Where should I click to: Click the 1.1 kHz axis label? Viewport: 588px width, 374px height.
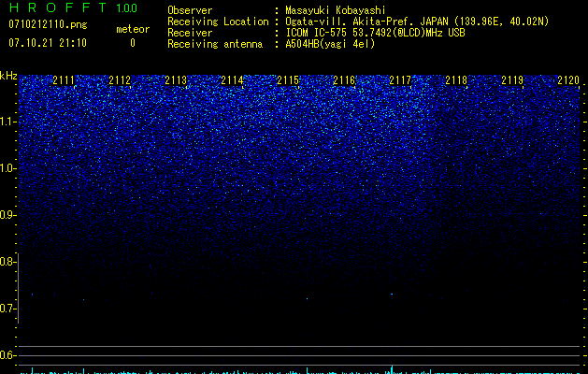[x=7, y=122]
